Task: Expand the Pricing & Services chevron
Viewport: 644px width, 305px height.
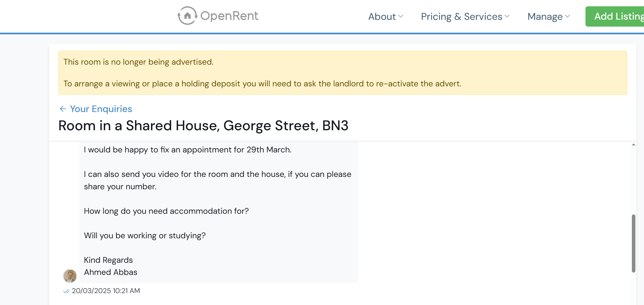Action: (507, 17)
